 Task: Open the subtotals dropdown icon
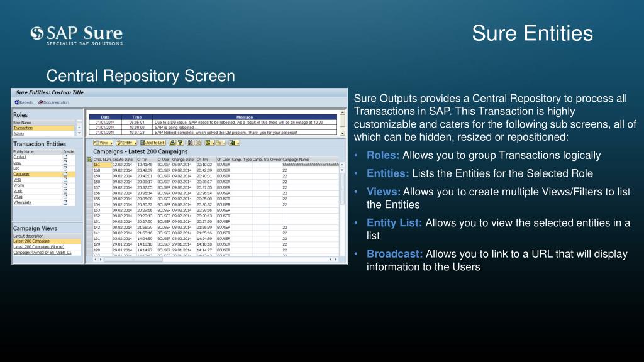tap(221, 143)
